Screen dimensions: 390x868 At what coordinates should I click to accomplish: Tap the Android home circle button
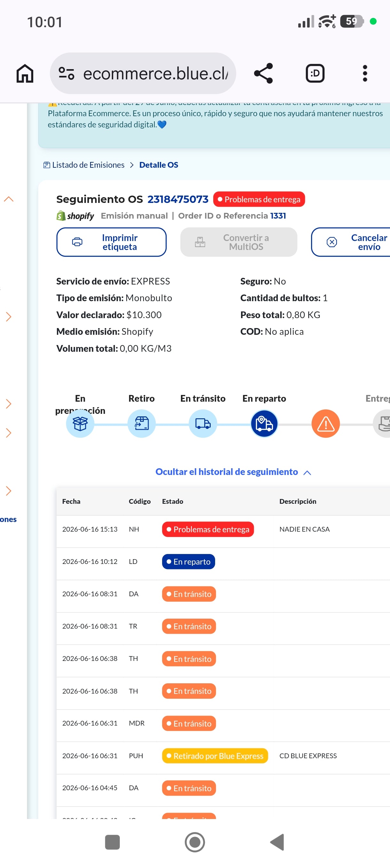tap(195, 842)
